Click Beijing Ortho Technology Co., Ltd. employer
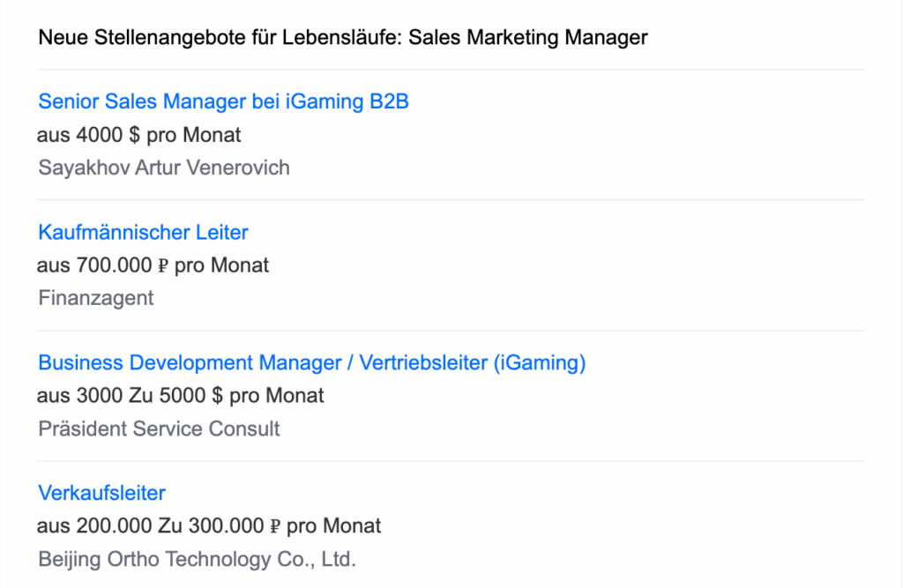The height and width of the screenshot is (588, 903). [197, 559]
